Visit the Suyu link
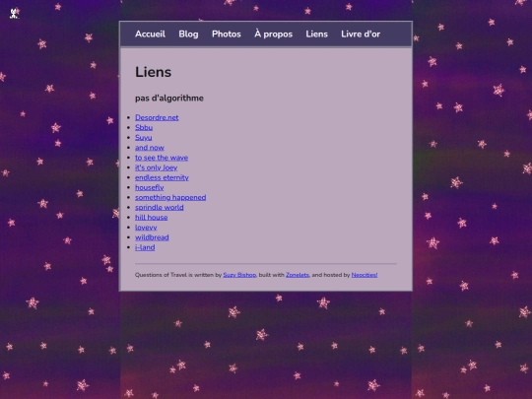 (x=144, y=137)
